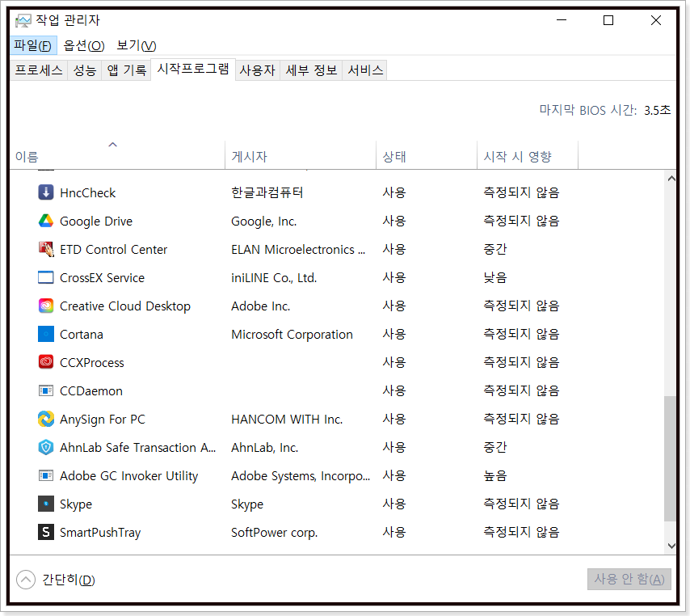Click the 높음 impact value for Adobe GC
The height and width of the screenshot is (616, 690).
click(x=495, y=475)
